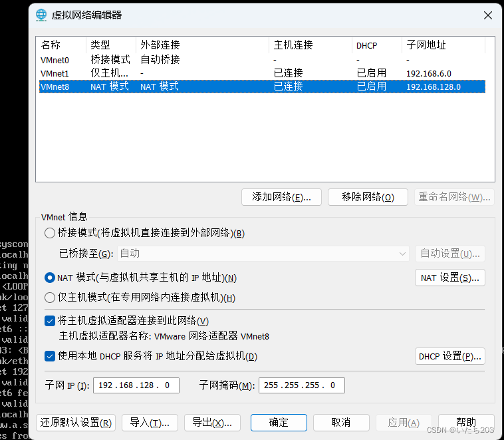
Task: Click the 主机连接 column header
Action: [x=310, y=45]
